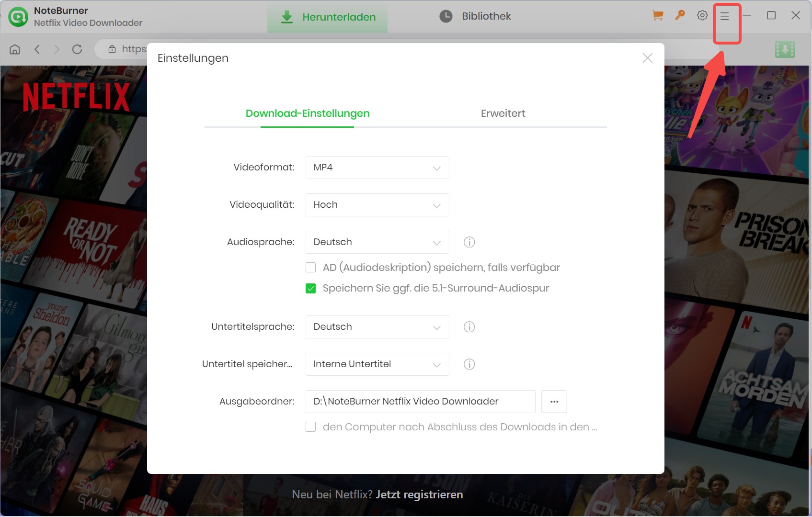Click the Videoformat label

click(x=264, y=168)
